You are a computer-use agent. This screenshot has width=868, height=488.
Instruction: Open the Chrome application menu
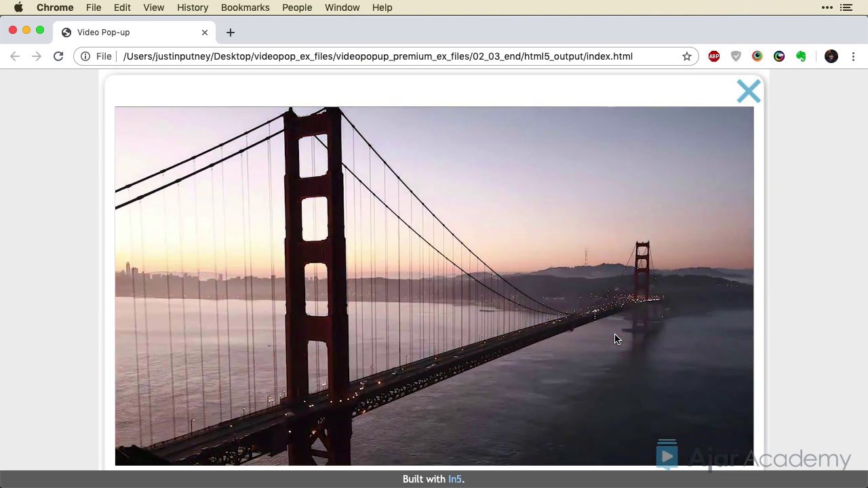pyautogui.click(x=55, y=7)
